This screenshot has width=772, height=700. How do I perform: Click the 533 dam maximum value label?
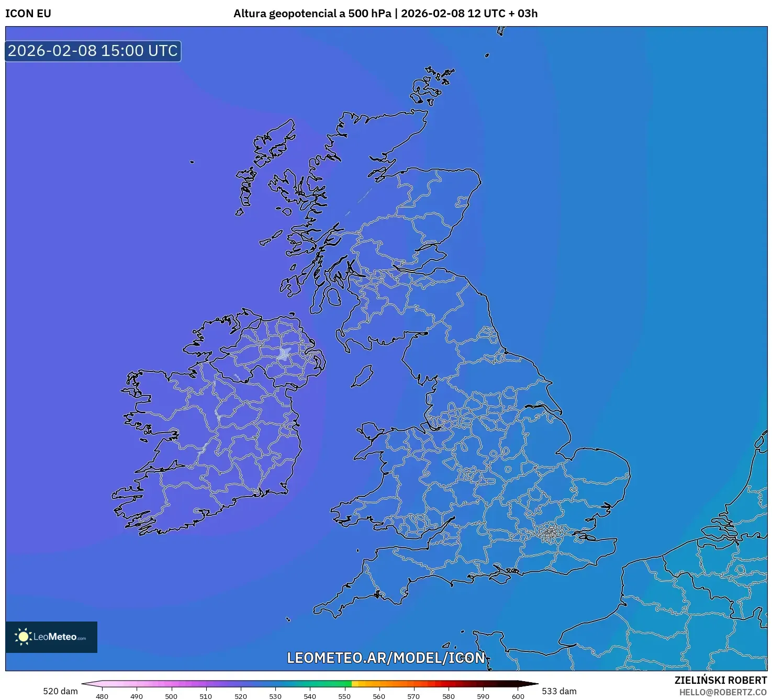click(559, 691)
